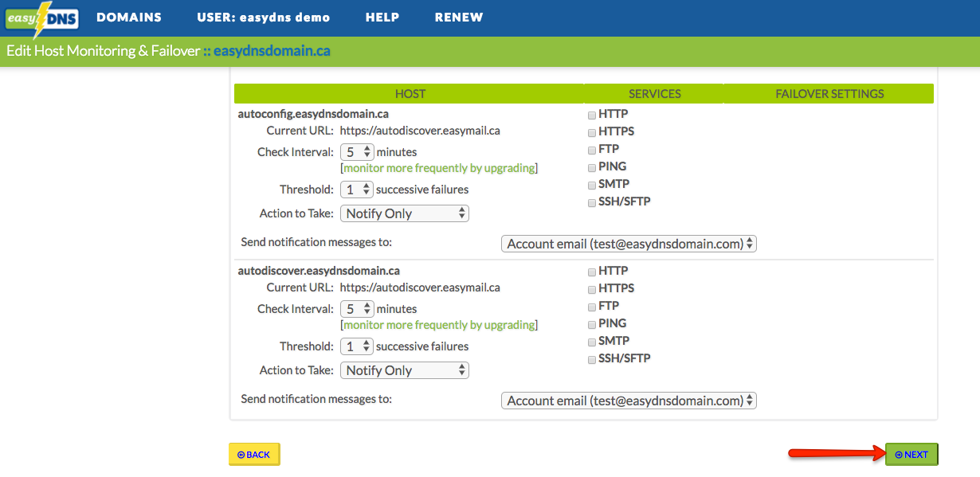980x477 pixels.
Task: Enable FTP for autodiscover host
Action: [x=592, y=307]
